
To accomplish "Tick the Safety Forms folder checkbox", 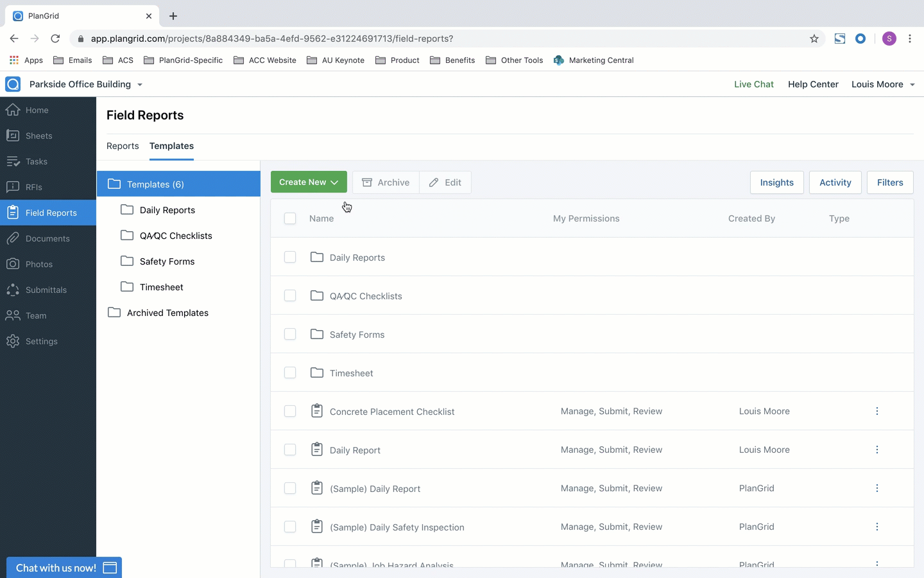I will pyautogui.click(x=290, y=334).
